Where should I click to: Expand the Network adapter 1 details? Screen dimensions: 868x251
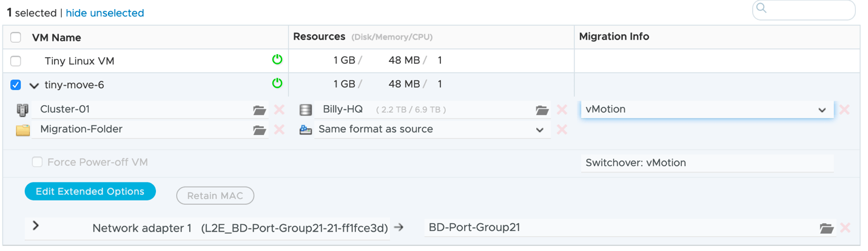pos(36,225)
